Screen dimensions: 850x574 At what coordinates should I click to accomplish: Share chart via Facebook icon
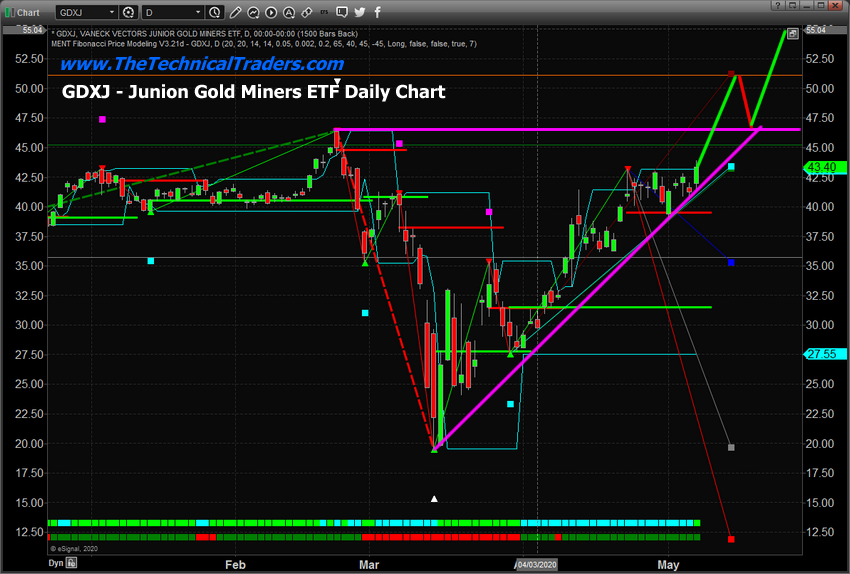click(377, 12)
